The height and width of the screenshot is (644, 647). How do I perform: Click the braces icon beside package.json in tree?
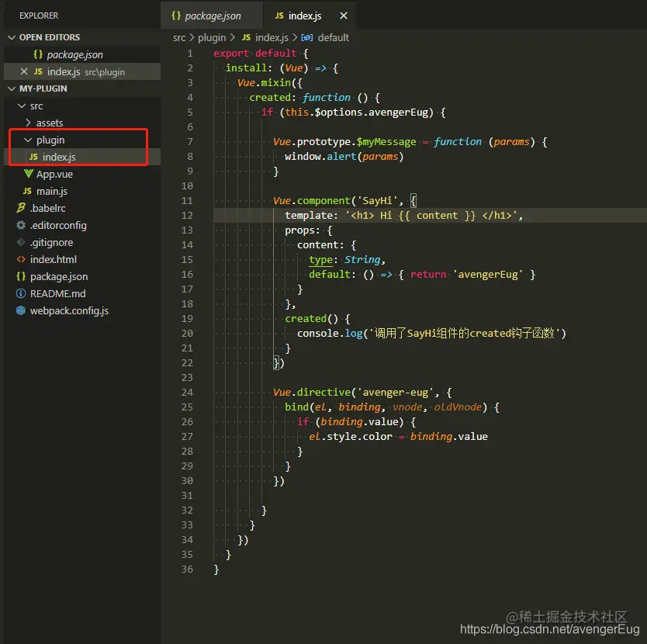click(x=21, y=276)
